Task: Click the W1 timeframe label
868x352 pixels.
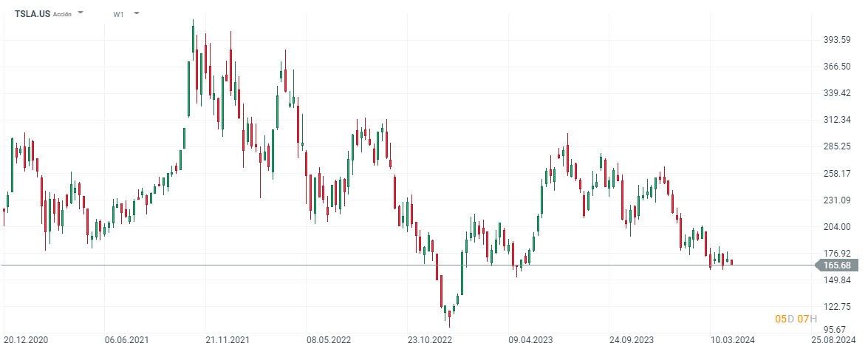Action: point(119,14)
